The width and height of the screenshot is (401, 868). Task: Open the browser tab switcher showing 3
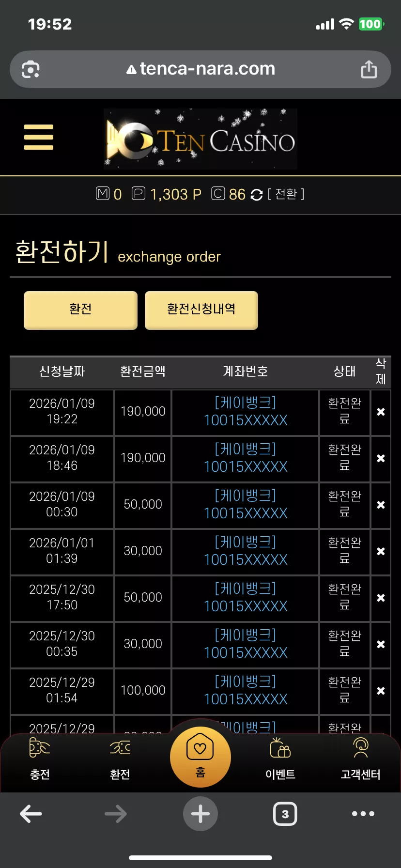click(x=285, y=814)
